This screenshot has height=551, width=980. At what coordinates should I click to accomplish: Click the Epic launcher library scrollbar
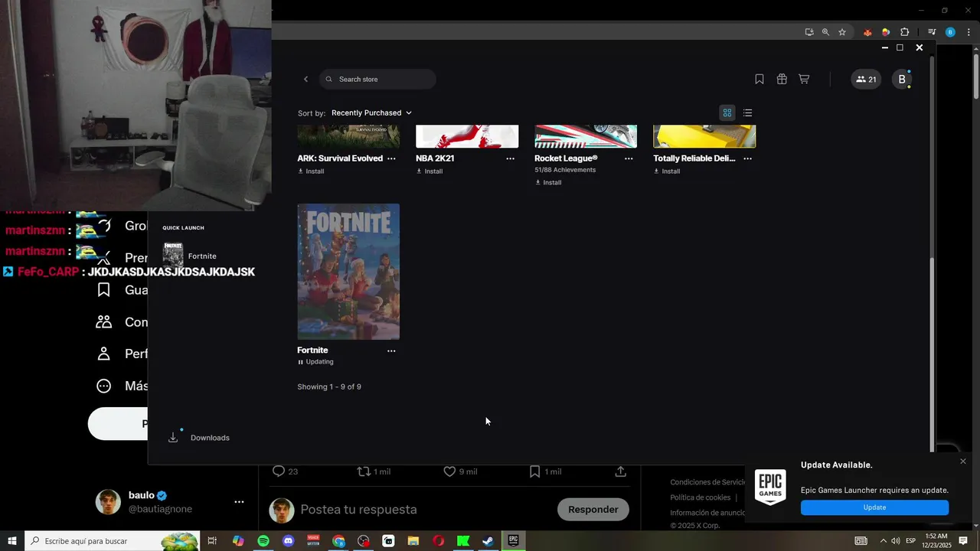tap(932, 354)
